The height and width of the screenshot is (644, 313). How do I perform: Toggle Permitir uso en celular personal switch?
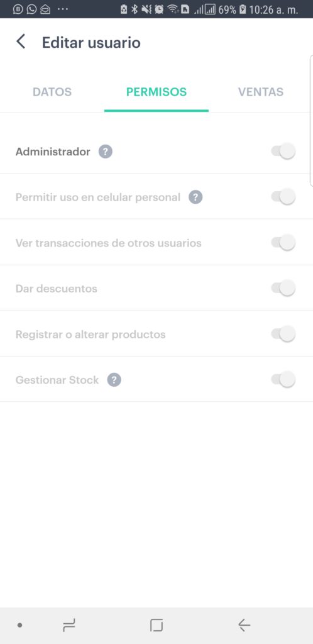(283, 197)
